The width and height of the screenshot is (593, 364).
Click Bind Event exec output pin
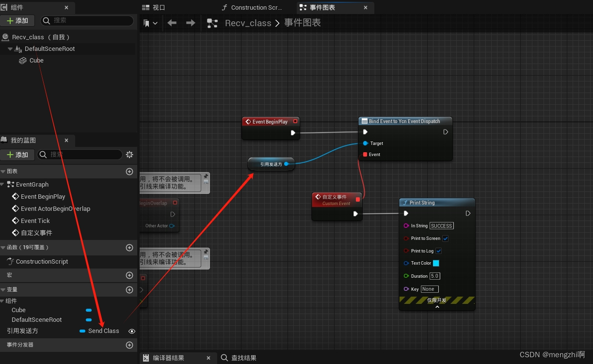[446, 132]
